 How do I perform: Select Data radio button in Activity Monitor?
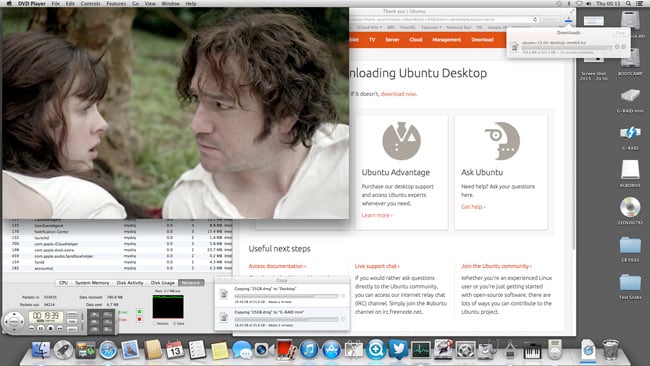point(174,323)
